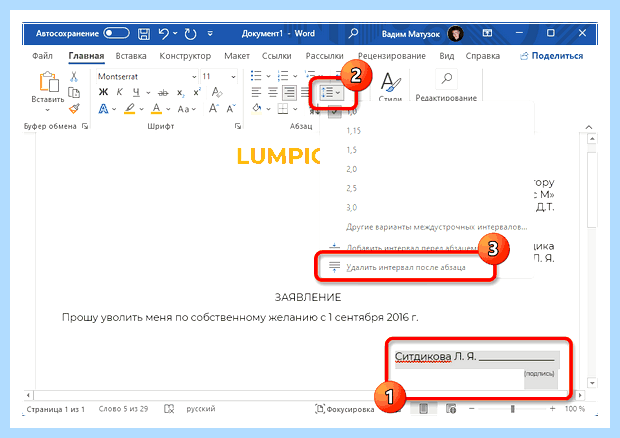Switch to the Вид tab

pos(446,56)
